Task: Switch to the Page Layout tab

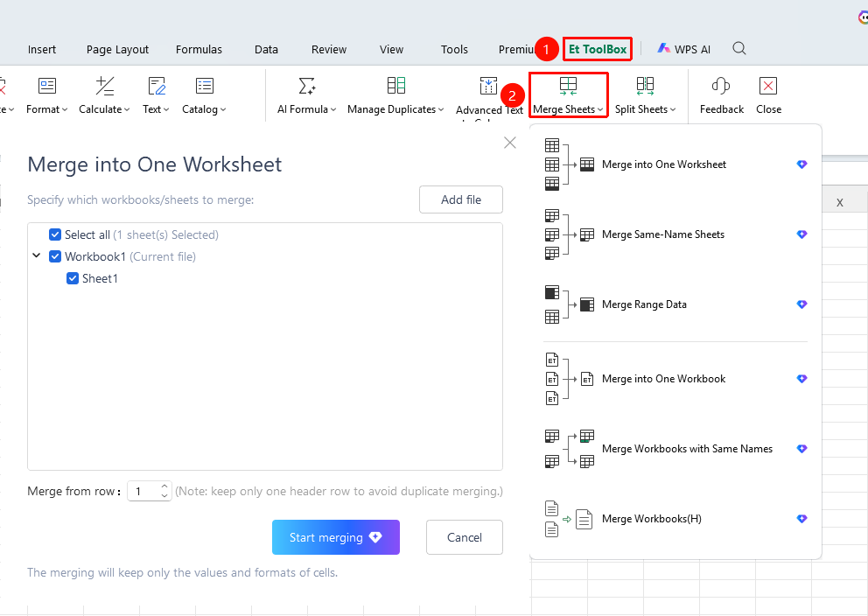Action: 117,49
